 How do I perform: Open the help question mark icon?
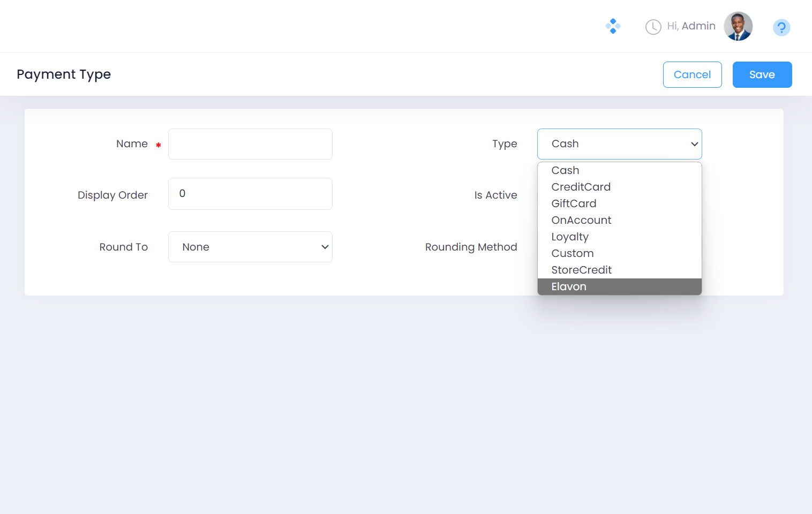pos(781,27)
